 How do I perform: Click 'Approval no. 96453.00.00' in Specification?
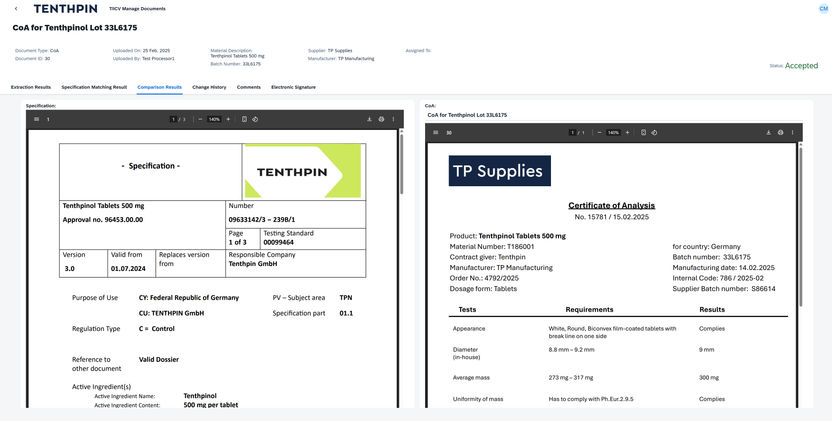click(x=103, y=220)
